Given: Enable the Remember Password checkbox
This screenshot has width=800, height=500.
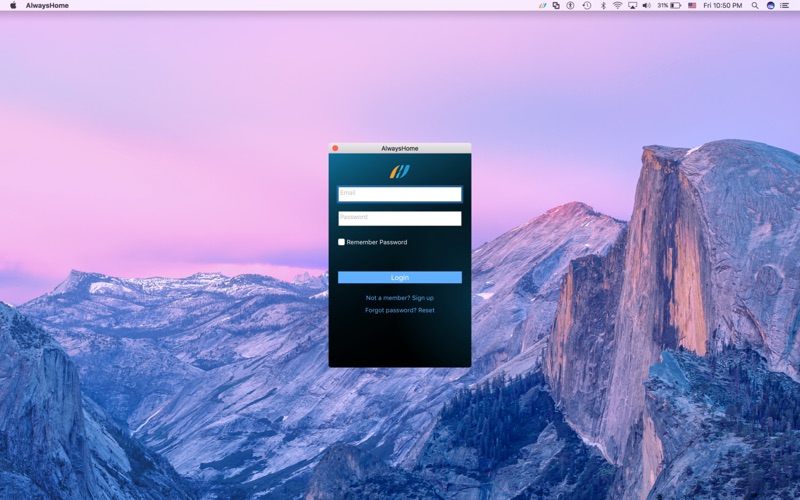Looking at the screenshot, I should [x=341, y=242].
